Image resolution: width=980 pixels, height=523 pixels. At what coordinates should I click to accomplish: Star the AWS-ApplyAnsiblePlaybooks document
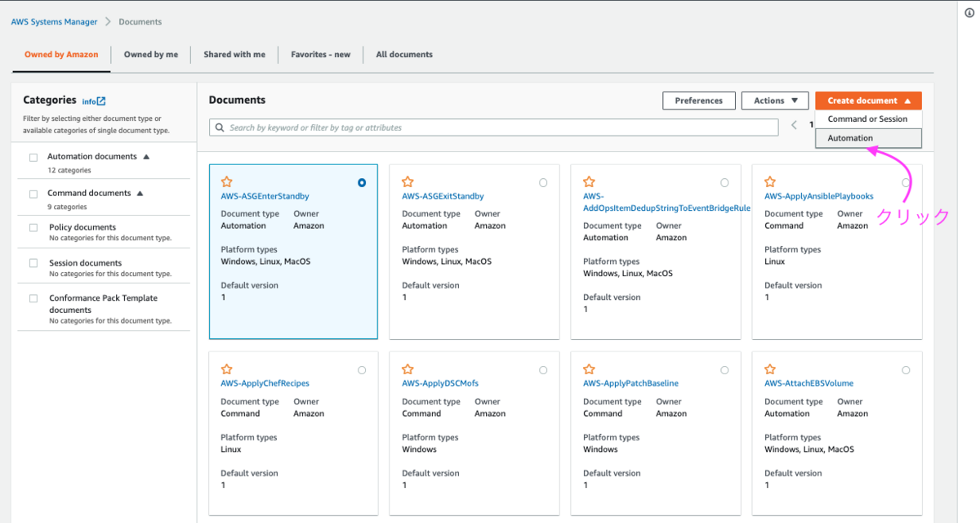tap(770, 182)
